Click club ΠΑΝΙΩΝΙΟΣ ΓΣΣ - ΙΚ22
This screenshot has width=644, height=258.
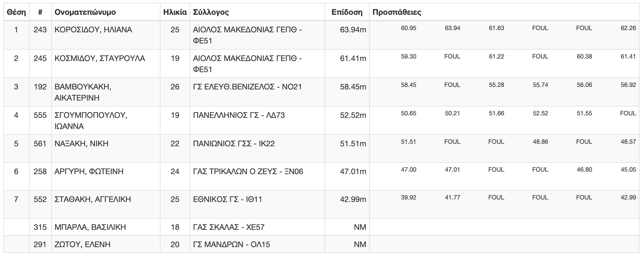click(234, 144)
